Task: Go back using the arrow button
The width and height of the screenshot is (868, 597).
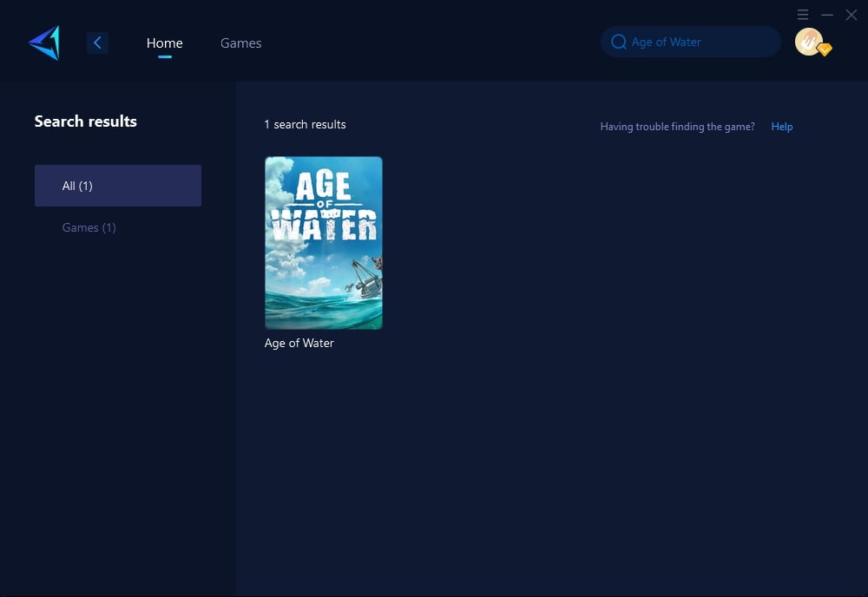Action: (97, 43)
